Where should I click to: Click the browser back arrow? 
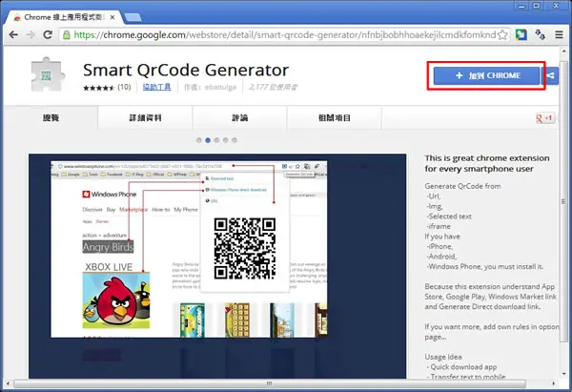click(13, 34)
